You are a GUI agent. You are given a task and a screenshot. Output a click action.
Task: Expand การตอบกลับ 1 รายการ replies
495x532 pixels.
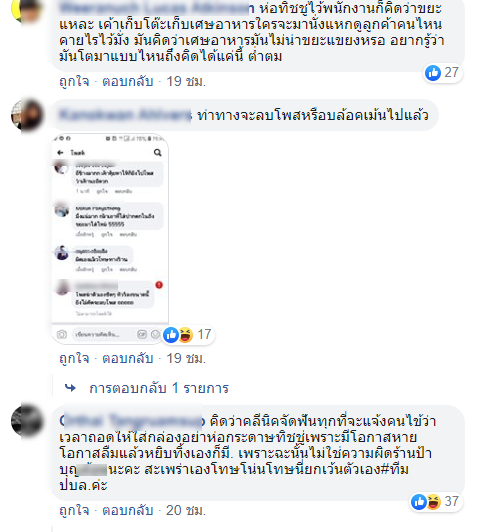tap(159, 388)
